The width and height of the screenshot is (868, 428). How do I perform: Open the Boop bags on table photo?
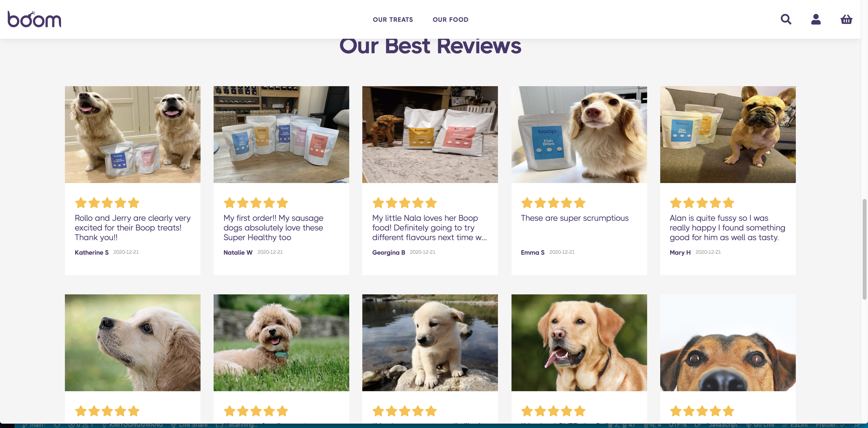point(281,134)
